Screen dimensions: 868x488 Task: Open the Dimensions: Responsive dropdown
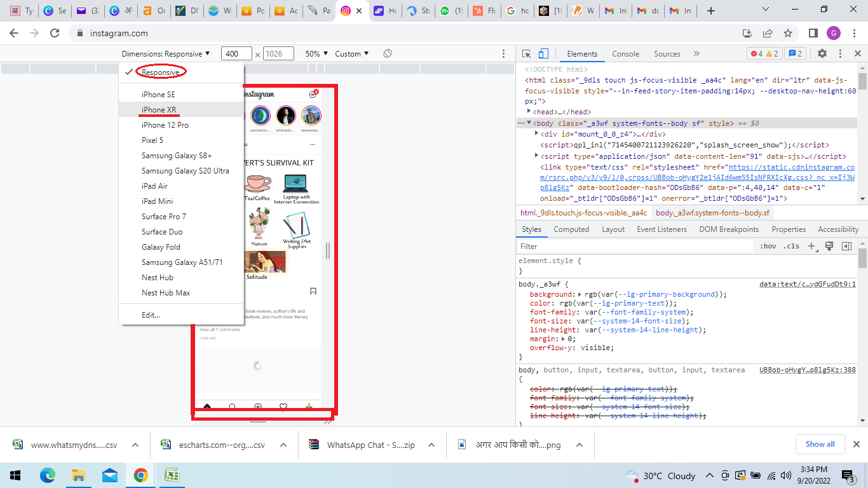[x=166, y=54]
